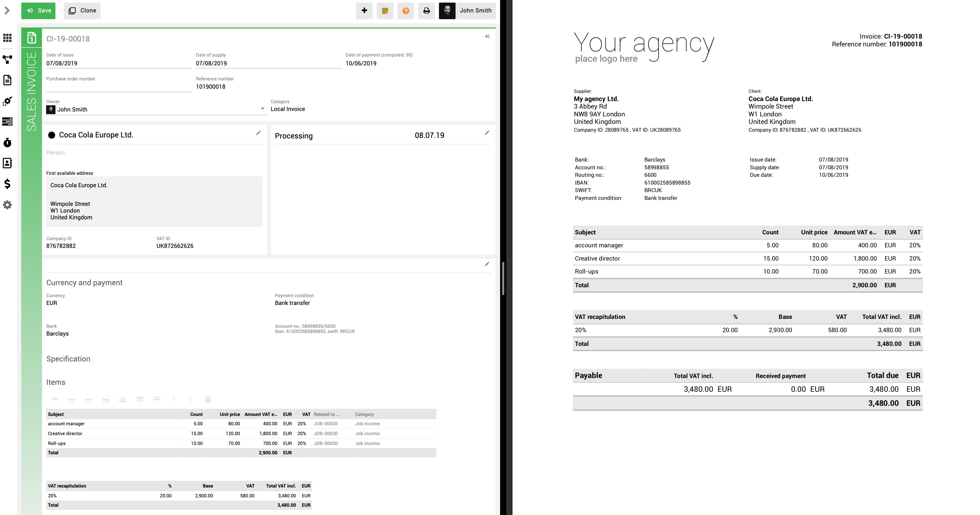Open the Owner dropdown arrow
The image size is (980, 515).
(262, 109)
